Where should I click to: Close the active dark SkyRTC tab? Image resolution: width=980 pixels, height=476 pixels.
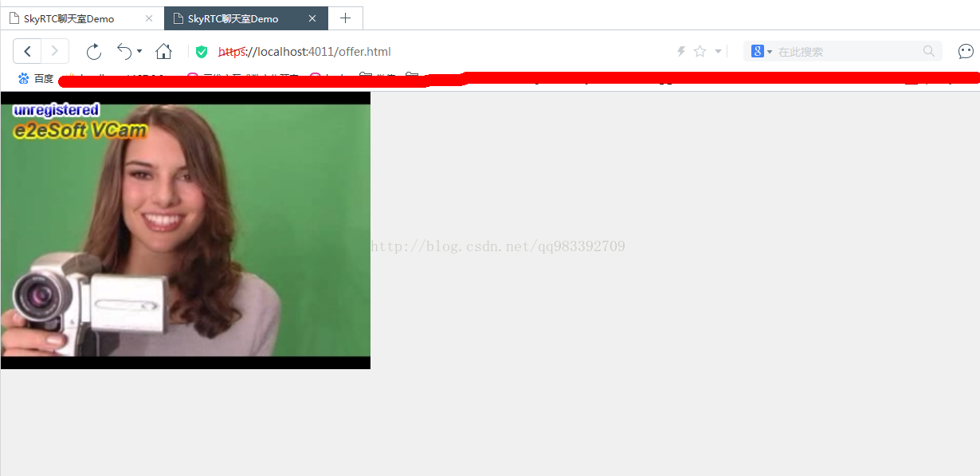point(312,18)
